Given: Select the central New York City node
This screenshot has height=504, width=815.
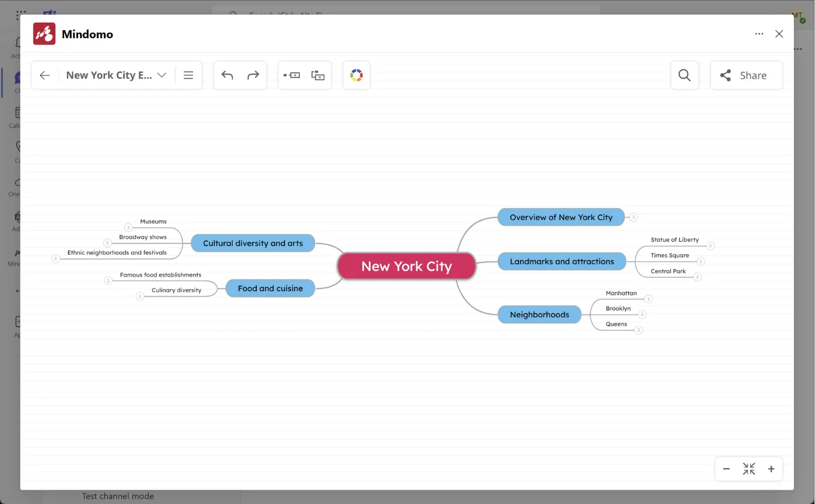Looking at the screenshot, I should [406, 266].
